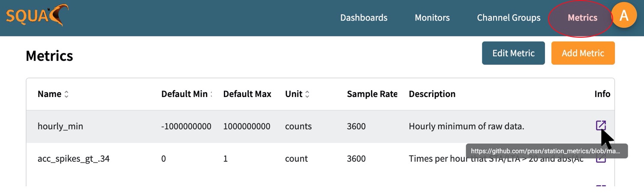644x194 pixels.
Task: Click the Add Metric button
Action: click(x=583, y=53)
